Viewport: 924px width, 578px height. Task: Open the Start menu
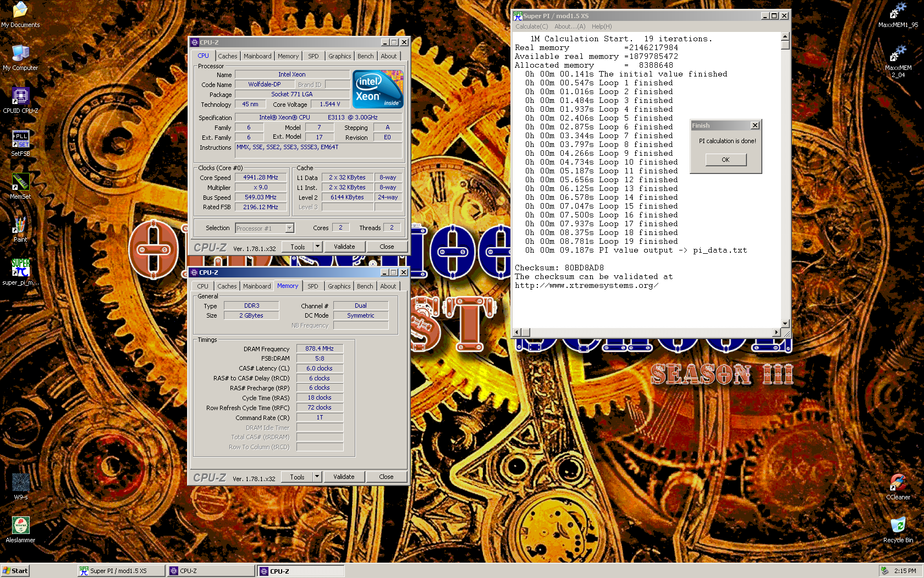tap(15, 571)
